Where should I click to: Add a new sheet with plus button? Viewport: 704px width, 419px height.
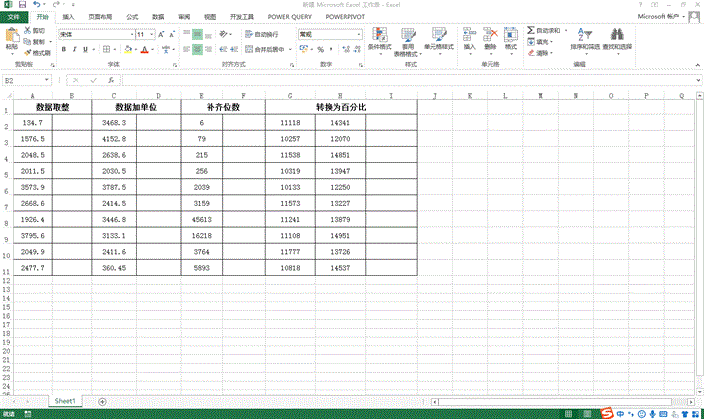click(102, 401)
